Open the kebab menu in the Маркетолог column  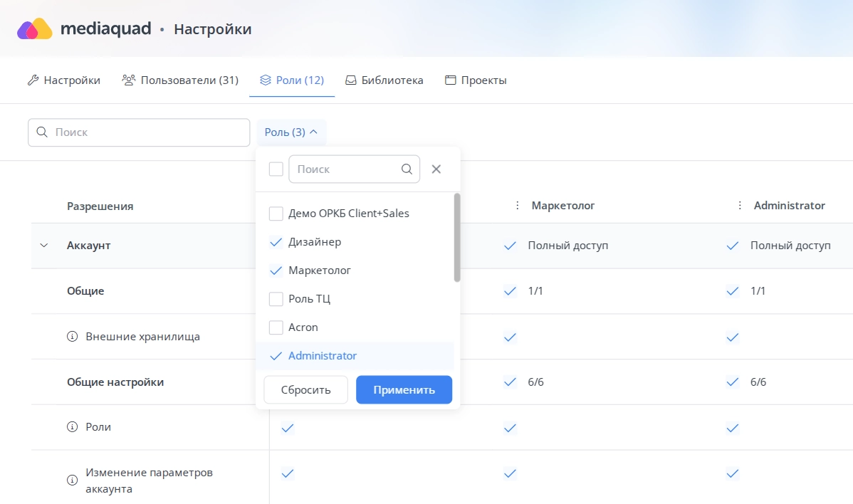tap(517, 205)
